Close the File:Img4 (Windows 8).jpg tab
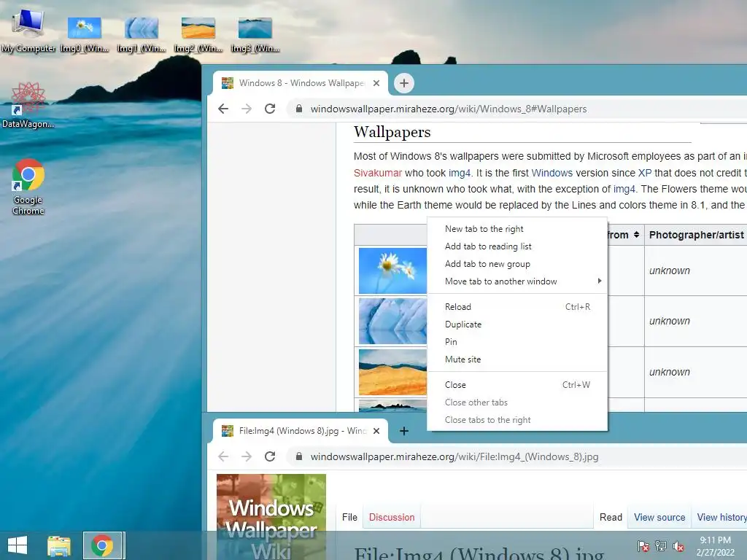This screenshot has width=747, height=560. (376, 431)
